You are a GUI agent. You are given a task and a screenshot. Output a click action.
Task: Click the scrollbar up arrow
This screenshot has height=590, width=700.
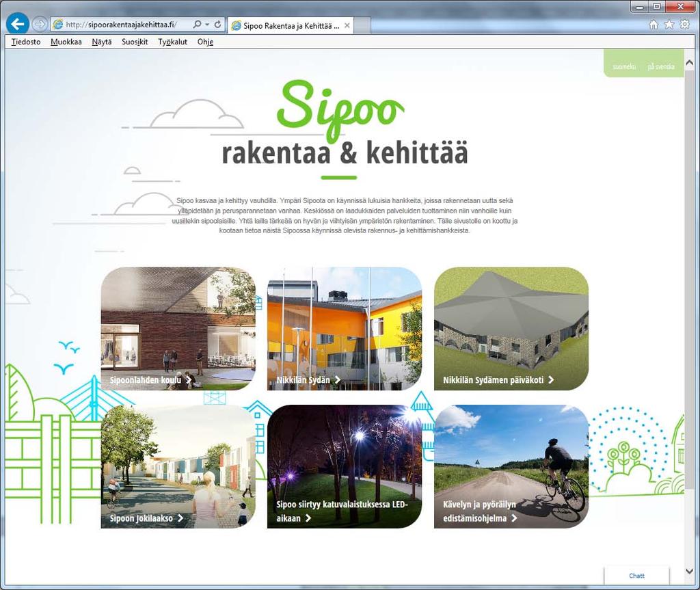pos(689,64)
